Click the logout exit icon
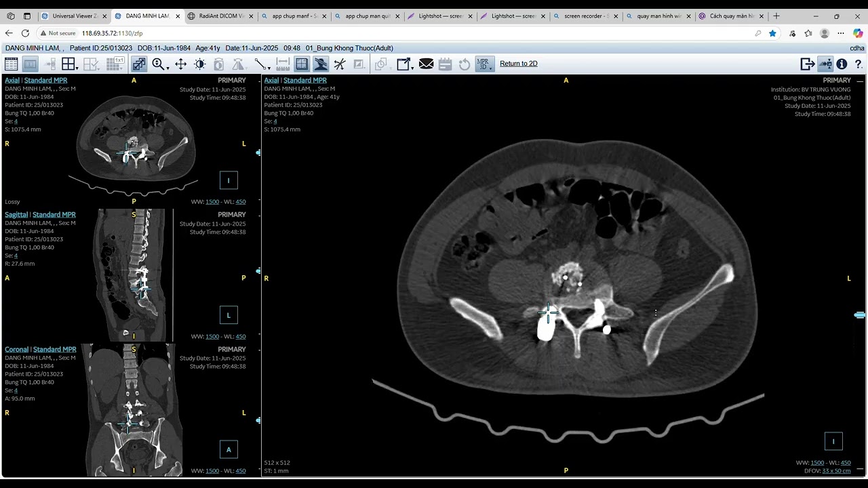This screenshot has width=868, height=488. pyautogui.click(x=807, y=64)
